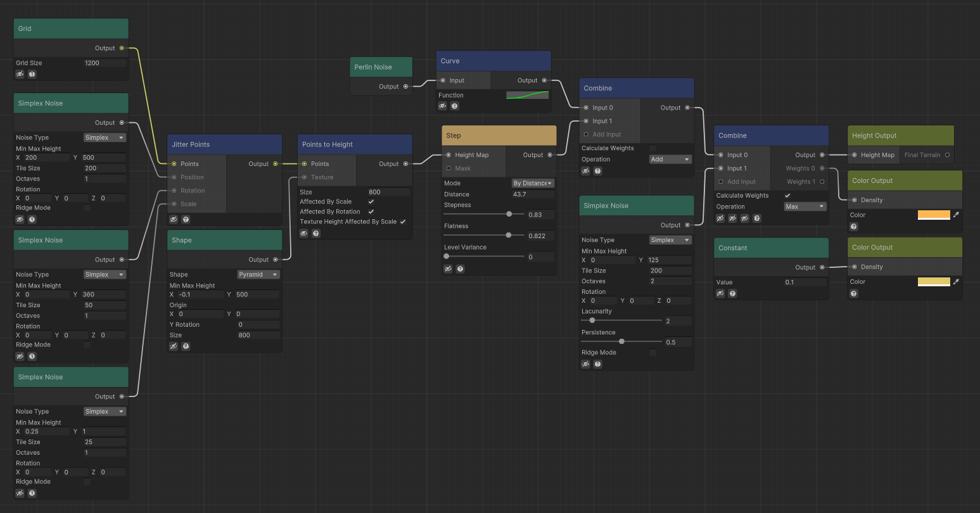
Task: Open the Curve node's Function curve preview
Action: [527, 95]
